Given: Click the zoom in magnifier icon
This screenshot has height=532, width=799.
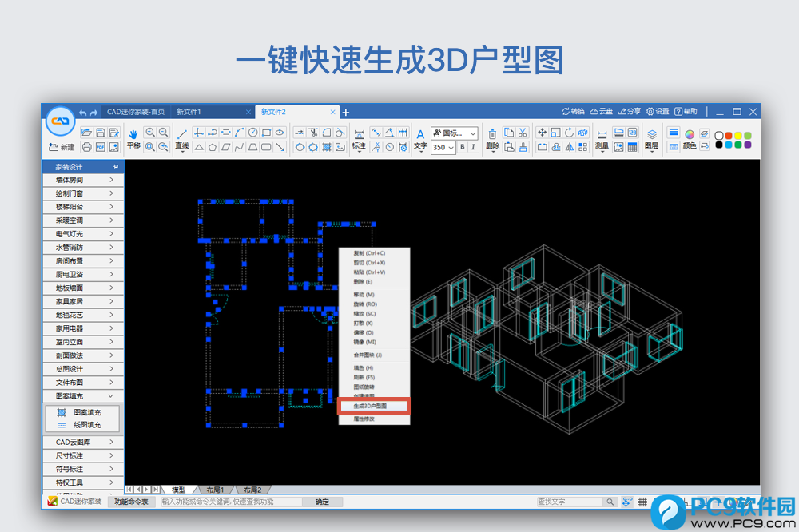Looking at the screenshot, I should click(150, 133).
